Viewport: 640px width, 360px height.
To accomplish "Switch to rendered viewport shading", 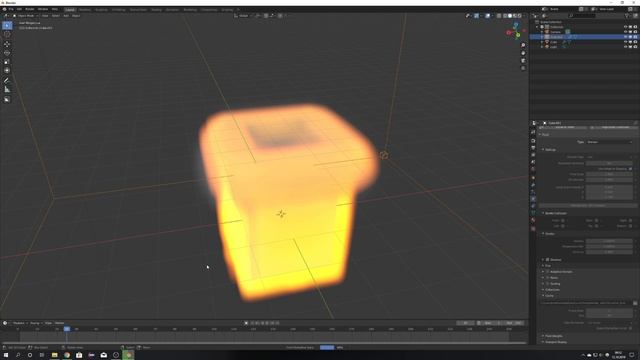I will tap(520, 16).
